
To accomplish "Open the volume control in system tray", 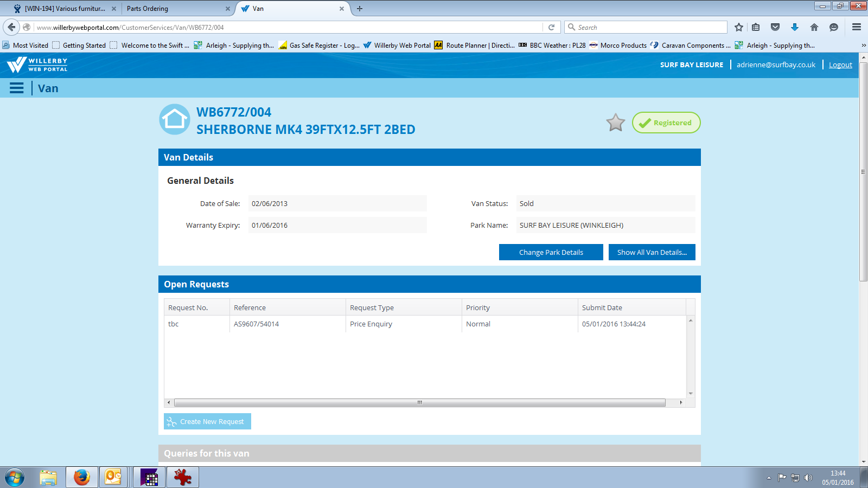I will 808,478.
